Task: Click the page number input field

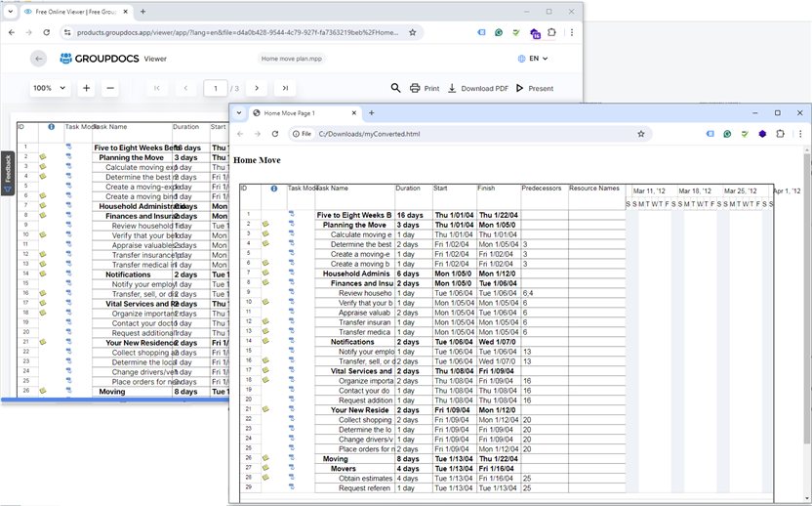Action: point(216,88)
